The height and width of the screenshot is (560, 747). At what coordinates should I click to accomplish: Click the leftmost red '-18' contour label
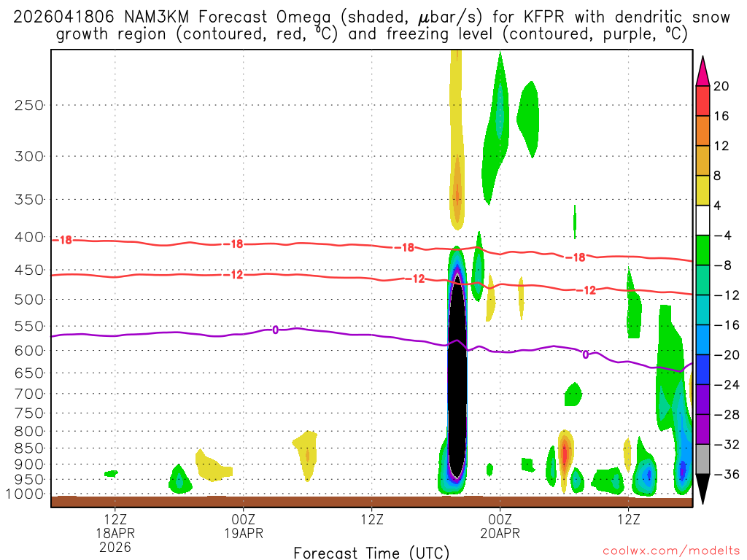point(62,240)
